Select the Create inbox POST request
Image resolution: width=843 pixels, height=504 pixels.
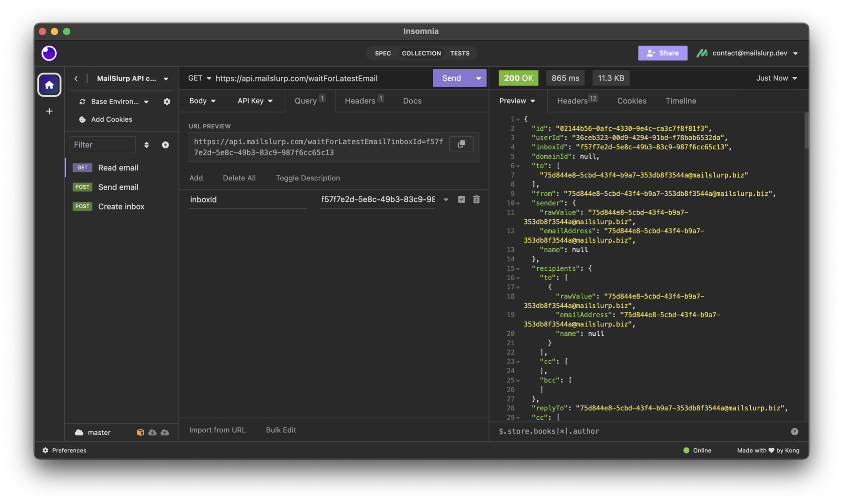(122, 207)
